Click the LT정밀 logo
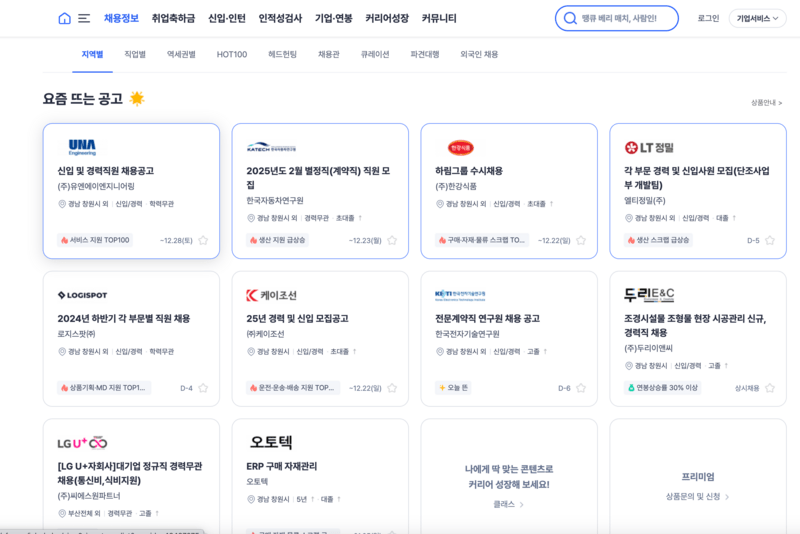This screenshot has width=800, height=534. click(649, 147)
